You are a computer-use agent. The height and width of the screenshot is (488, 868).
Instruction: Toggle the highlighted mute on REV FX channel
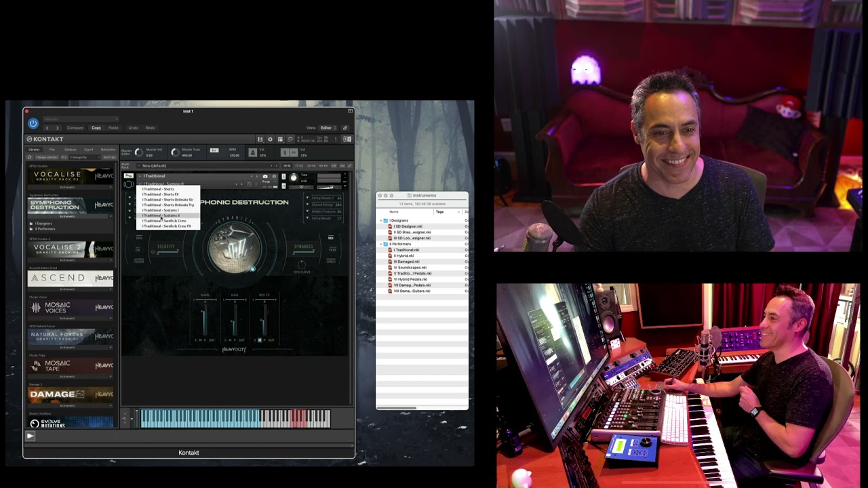pos(260,340)
